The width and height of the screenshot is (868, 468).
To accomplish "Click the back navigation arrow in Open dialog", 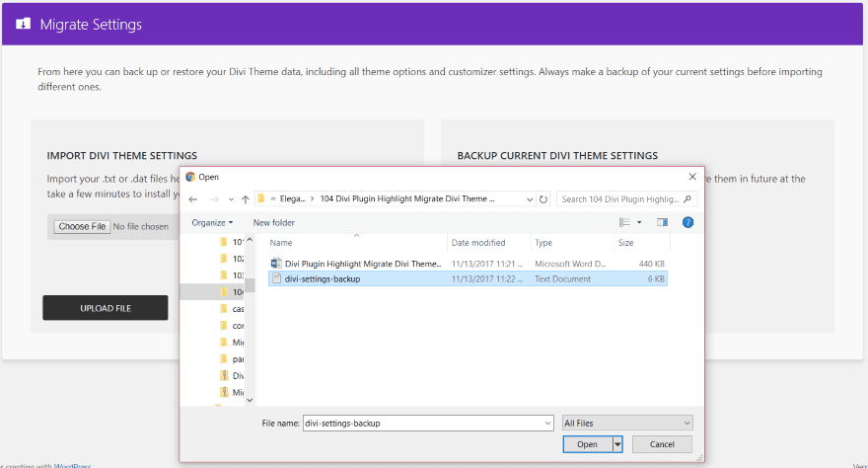I will point(193,199).
